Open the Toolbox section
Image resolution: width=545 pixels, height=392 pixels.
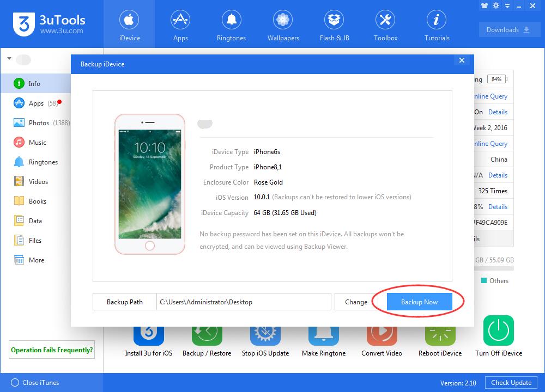(385, 24)
